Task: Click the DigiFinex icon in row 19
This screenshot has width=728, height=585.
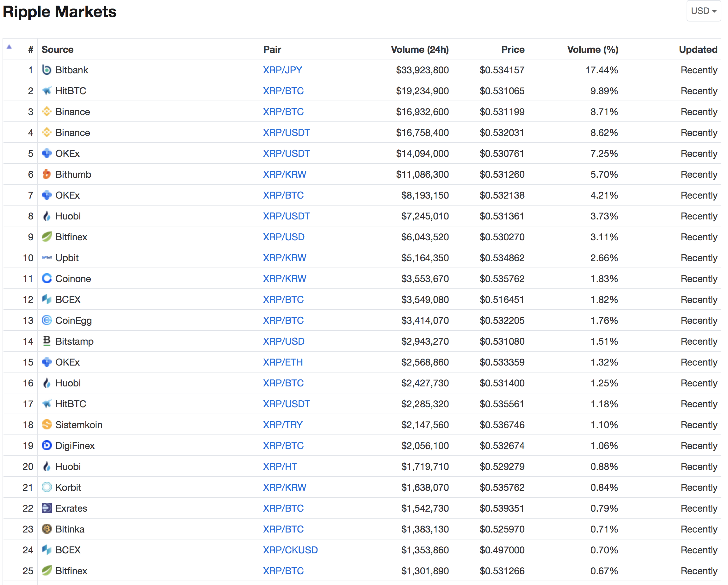Action: click(x=46, y=446)
